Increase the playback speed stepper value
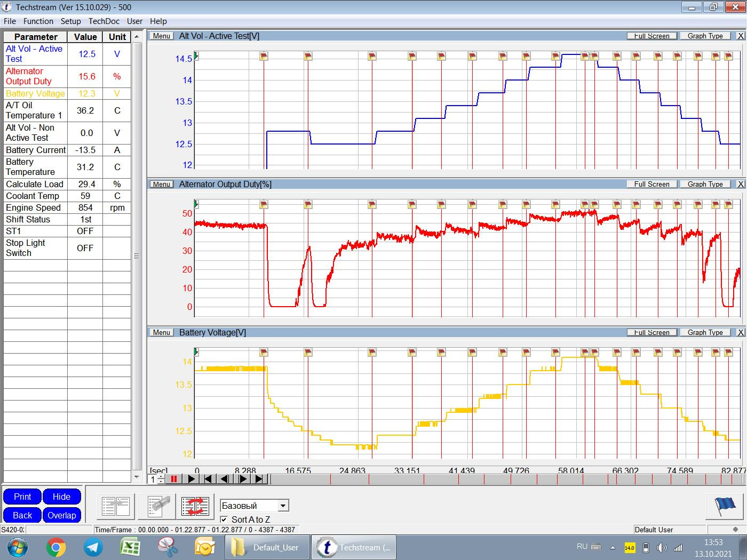 161,477
